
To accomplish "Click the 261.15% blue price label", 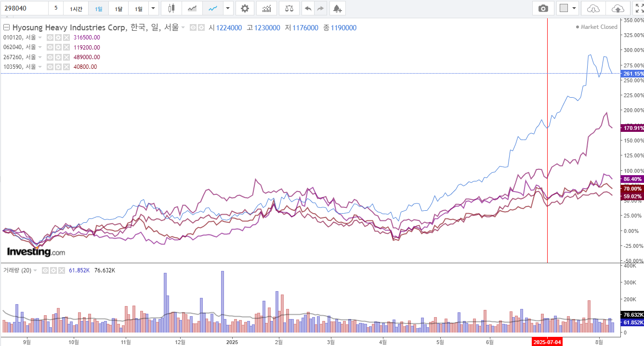I will (x=633, y=74).
